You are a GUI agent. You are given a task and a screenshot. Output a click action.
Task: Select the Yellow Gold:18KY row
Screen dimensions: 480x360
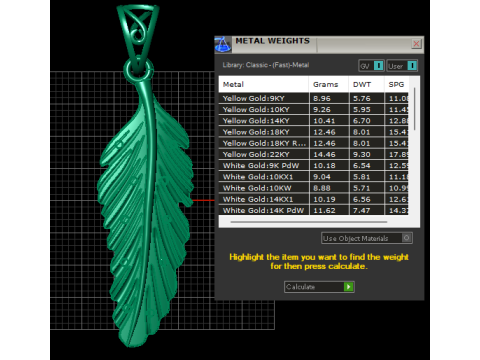(313, 132)
